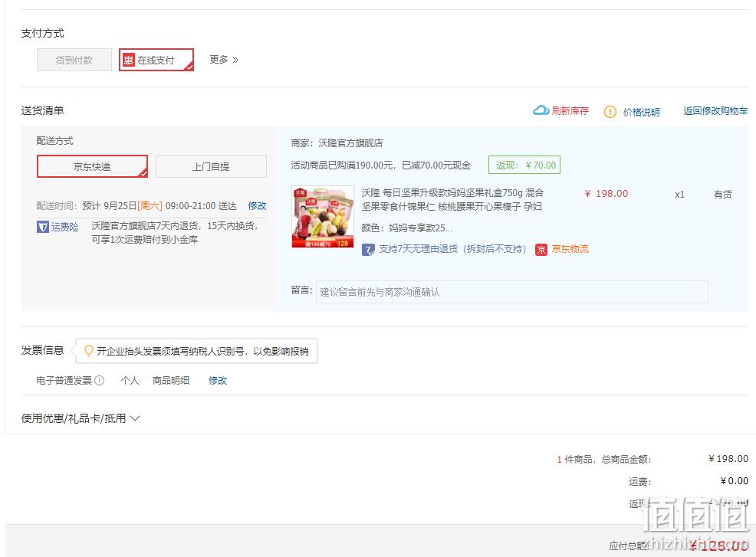Open 价格说明 price explanation
This screenshot has width=756, height=557.
pos(641,113)
